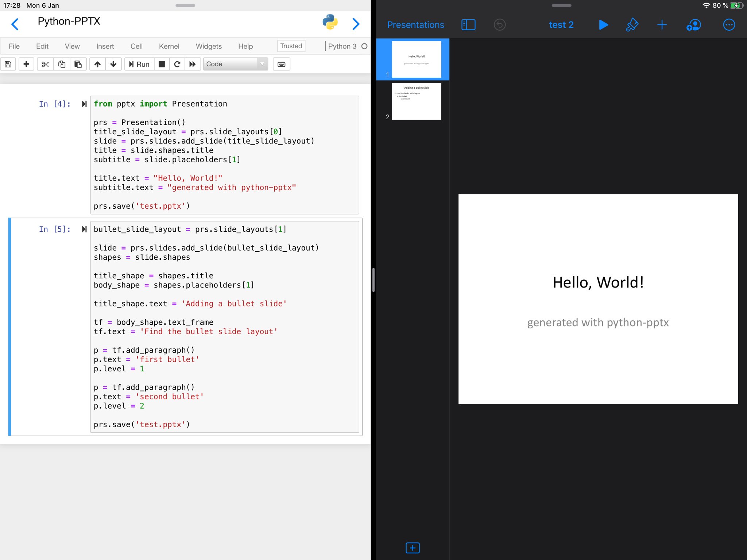
Task: Go back with the left chevron
Action: [15, 24]
